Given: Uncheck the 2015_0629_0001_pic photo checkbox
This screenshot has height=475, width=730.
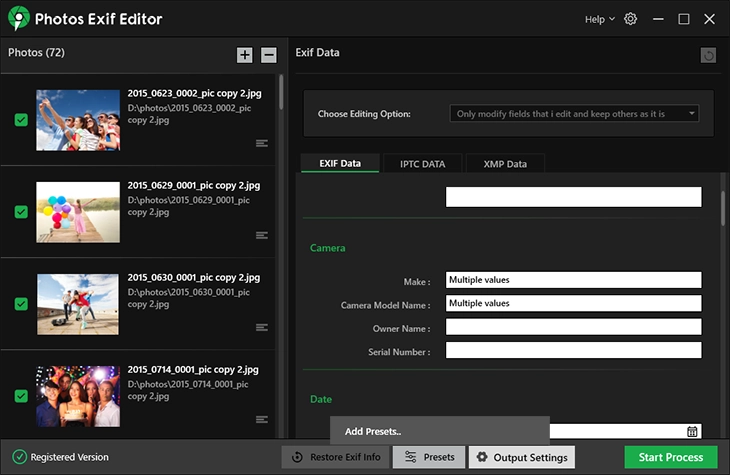Looking at the screenshot, I should pyautogui.click(x=21, y=212).
